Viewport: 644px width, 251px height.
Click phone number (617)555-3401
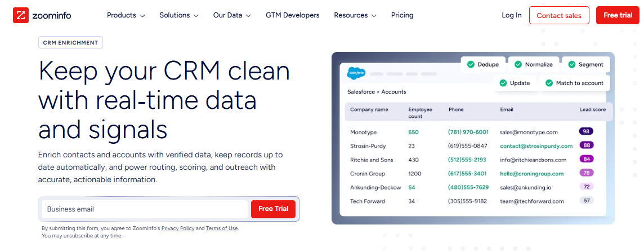coord(467,174)
